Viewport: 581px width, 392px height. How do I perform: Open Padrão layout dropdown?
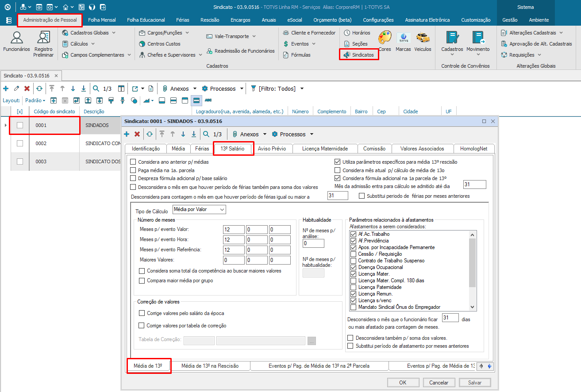pos(35,100)
